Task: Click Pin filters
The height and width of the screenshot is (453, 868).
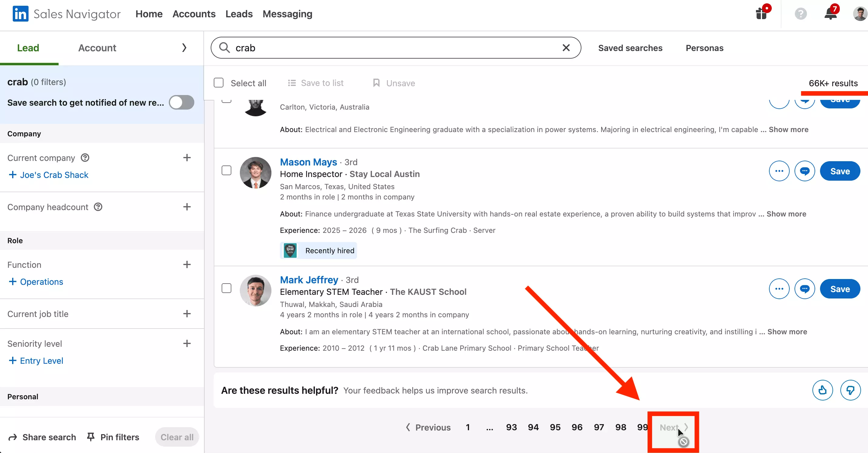Action: (x=113, y=437)
